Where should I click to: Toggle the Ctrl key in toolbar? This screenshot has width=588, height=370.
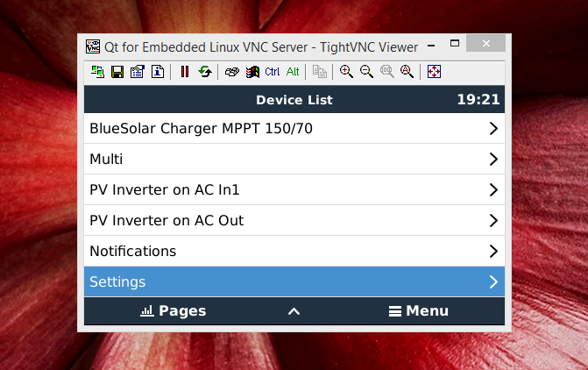click(x=273, y=72)
